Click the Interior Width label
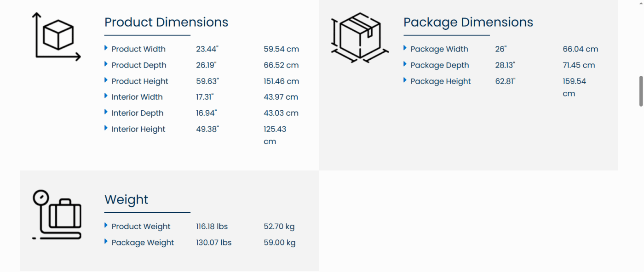The image size is (644, 272). point(137,97)
